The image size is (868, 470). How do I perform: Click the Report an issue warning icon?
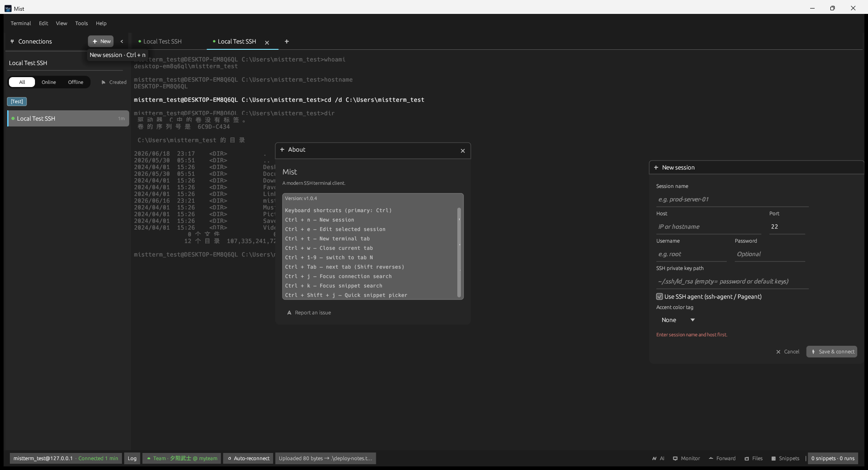pyautogui.click(x=289, y=313)
